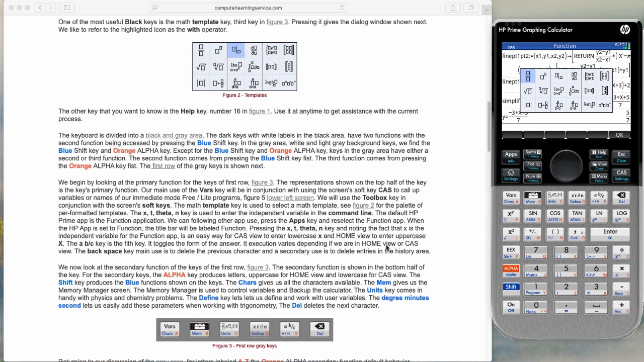Show the browser sidebar
Screen dimensions: 644x362
point(67,8)
